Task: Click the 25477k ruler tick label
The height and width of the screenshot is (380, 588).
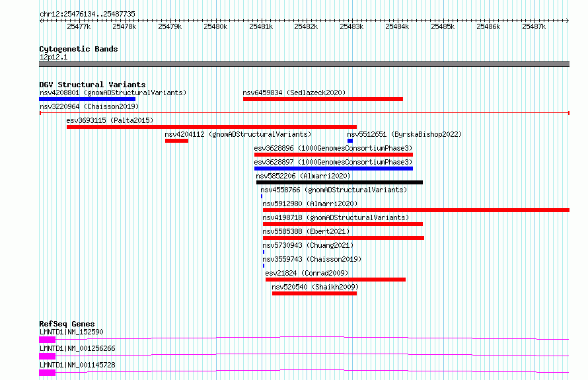Action: tap(79, 26)
